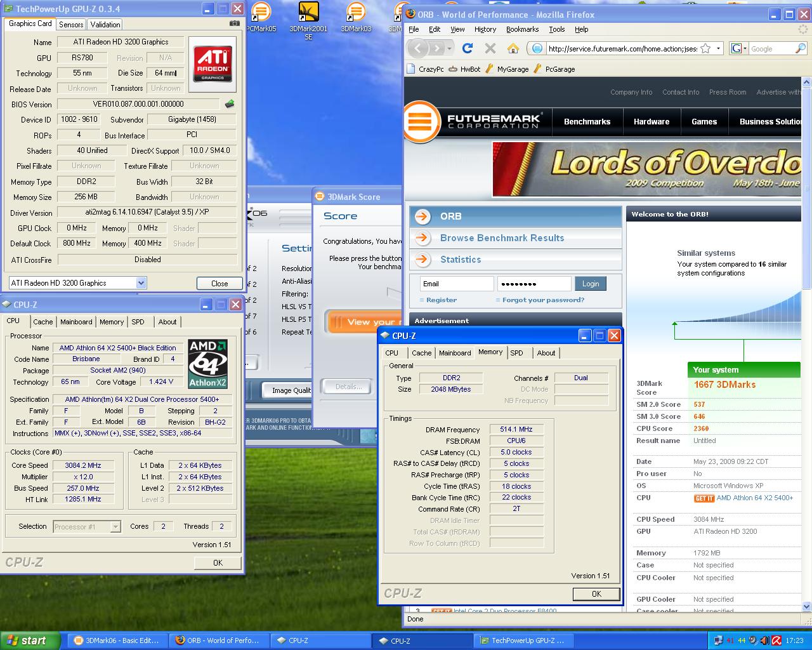
Task: Click the Close button in GPU-Z
Action: [x=219, y=283]
